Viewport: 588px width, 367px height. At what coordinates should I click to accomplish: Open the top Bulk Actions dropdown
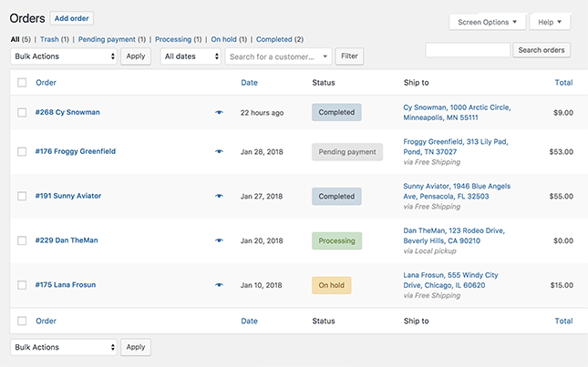pos(64,56)
